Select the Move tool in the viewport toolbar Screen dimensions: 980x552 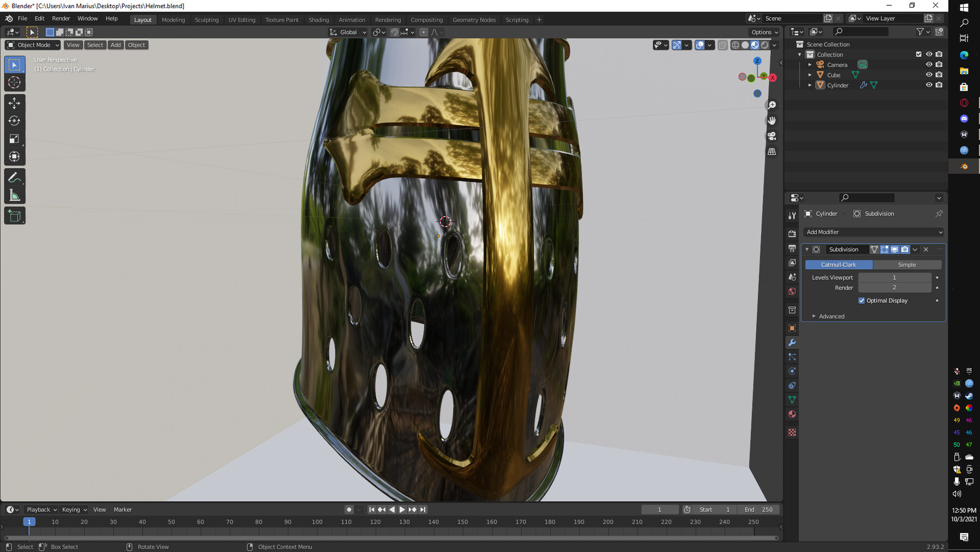pos(15,102)
